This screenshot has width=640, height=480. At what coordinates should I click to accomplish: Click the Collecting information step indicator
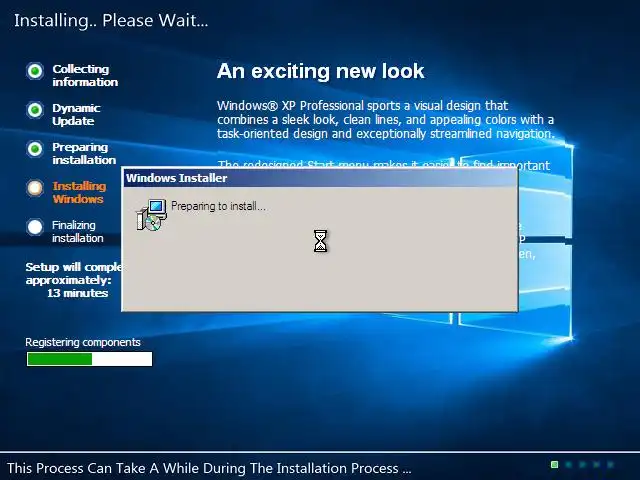tap(35, 71)
